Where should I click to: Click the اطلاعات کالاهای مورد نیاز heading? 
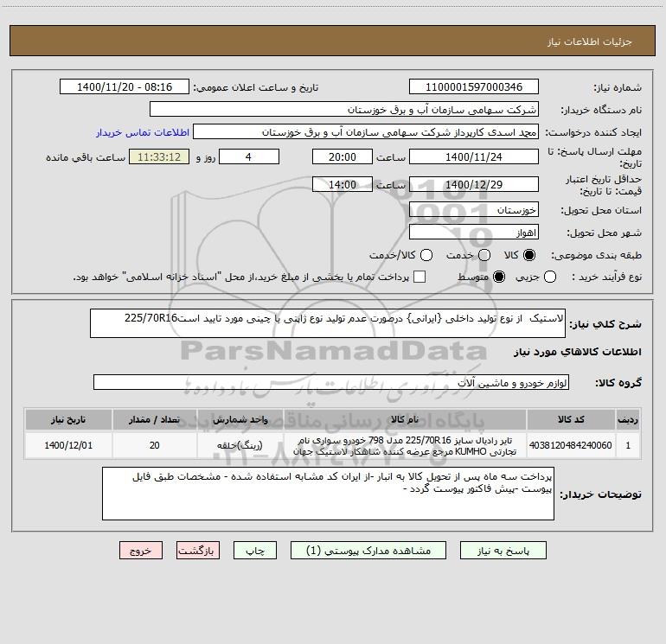point(577,352)
